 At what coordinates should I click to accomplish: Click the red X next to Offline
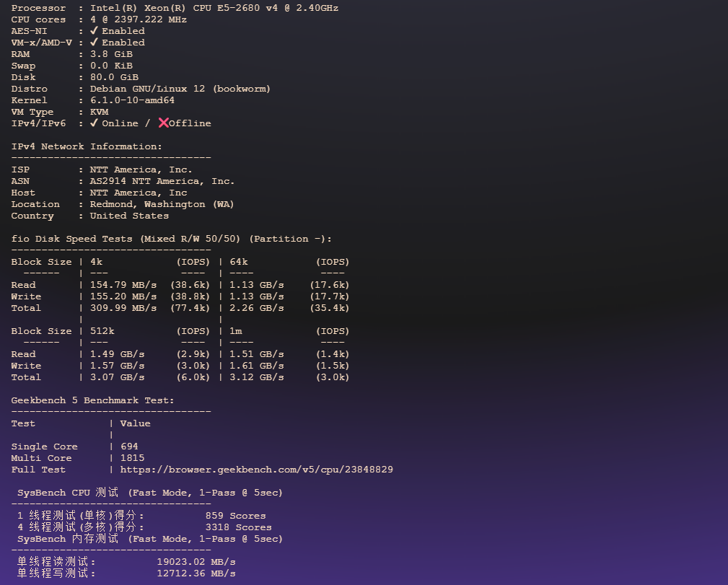coord(163,123)
